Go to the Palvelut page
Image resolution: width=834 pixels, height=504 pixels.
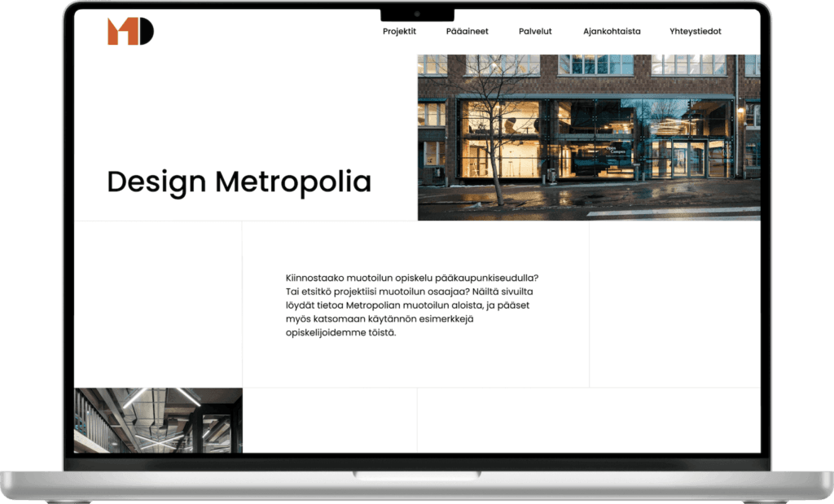[x=535, y=32]
